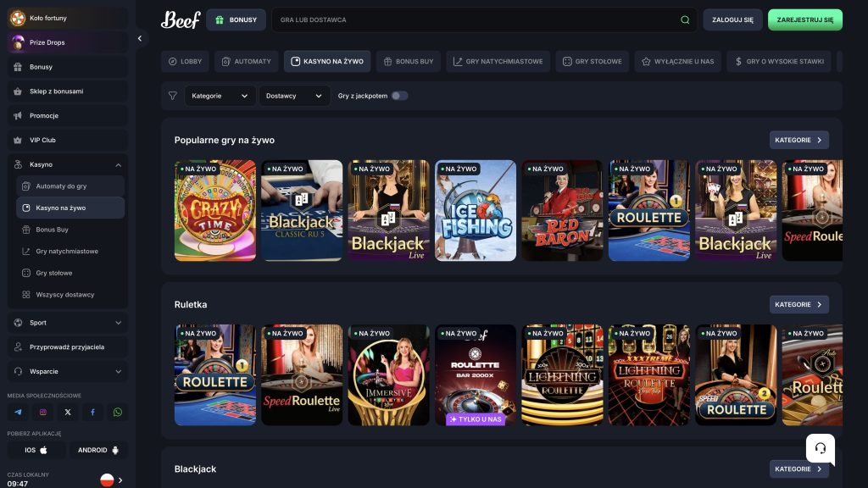Screen dimensions: 868x488
Task: Click the Zaloguj się button
Action: click(732, 20)
